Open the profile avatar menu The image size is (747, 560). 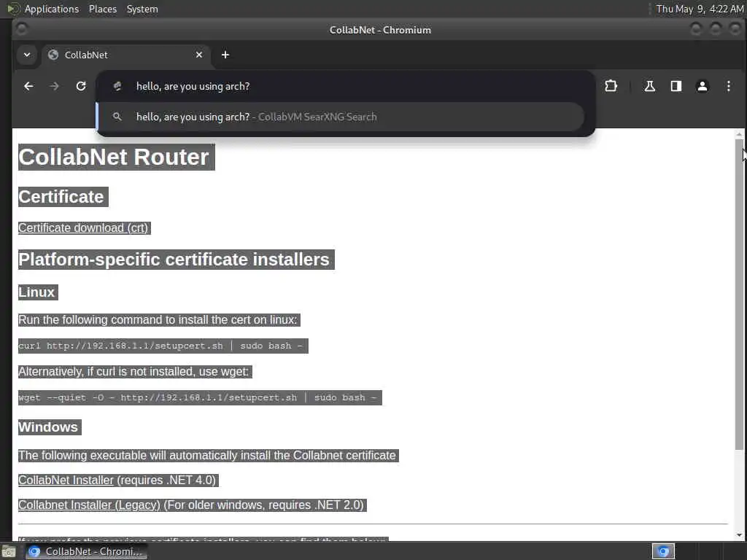click(x=703, y=86)
